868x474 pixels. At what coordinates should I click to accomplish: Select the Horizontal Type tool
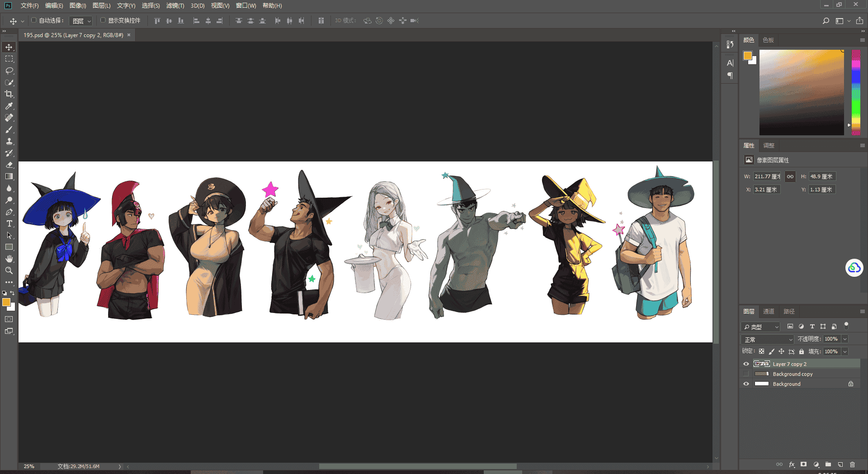click(9, 223)
